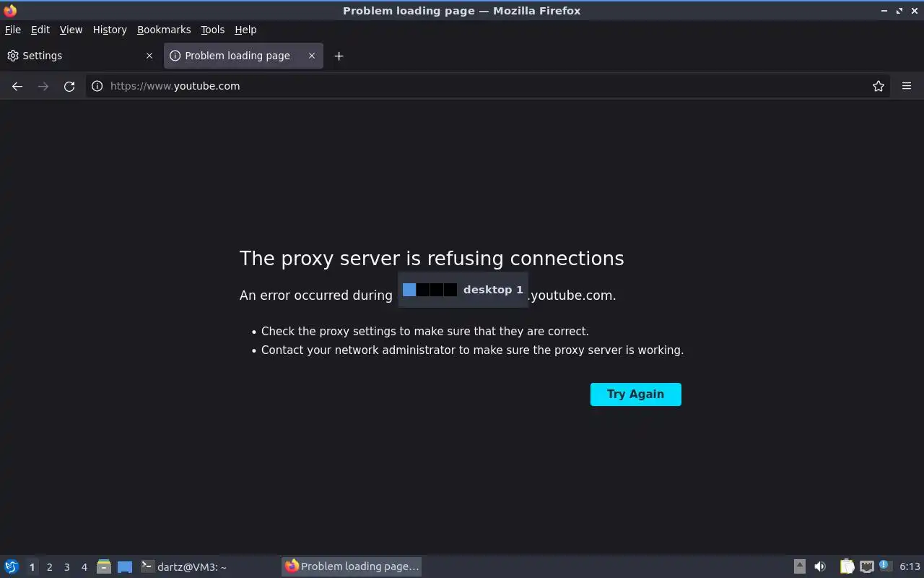Open the Help menu

pos(245,30)
